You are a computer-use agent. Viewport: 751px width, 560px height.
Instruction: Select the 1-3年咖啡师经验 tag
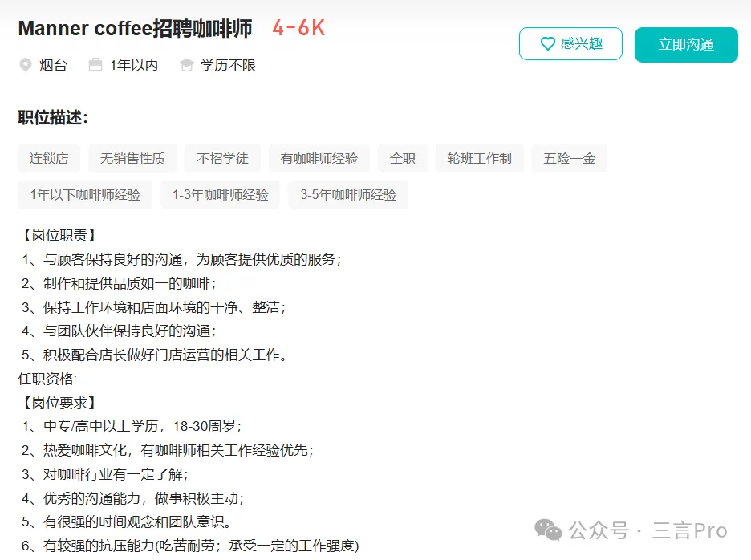(x=220, y=195)
